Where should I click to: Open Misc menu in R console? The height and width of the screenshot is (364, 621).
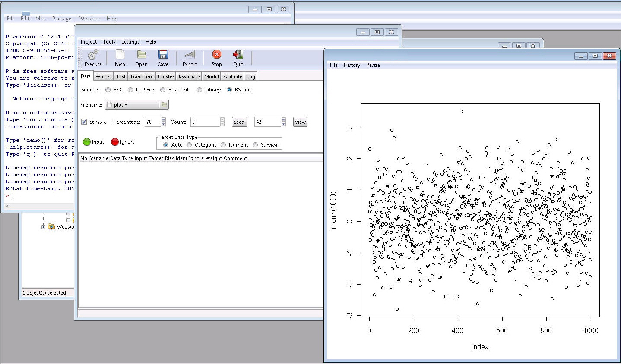[41, 19]
